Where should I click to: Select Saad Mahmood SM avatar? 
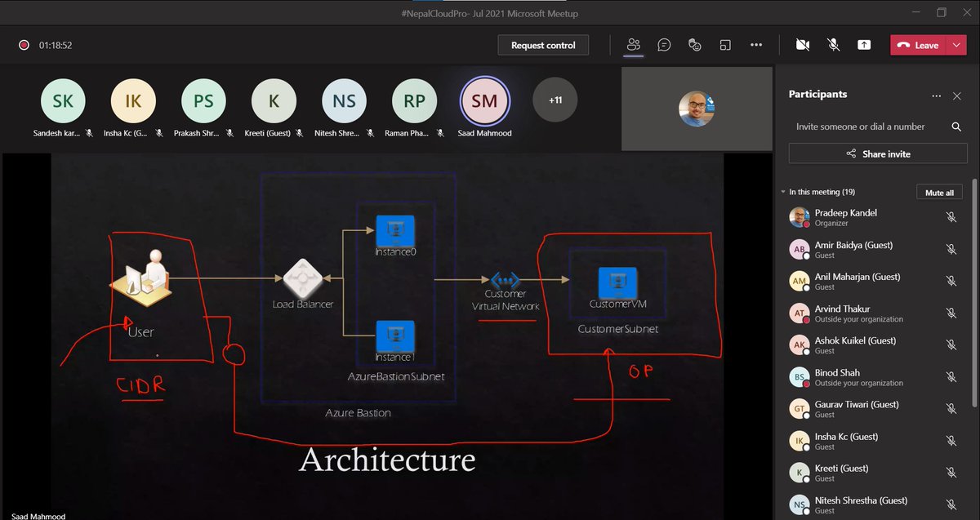click(484, 100)
